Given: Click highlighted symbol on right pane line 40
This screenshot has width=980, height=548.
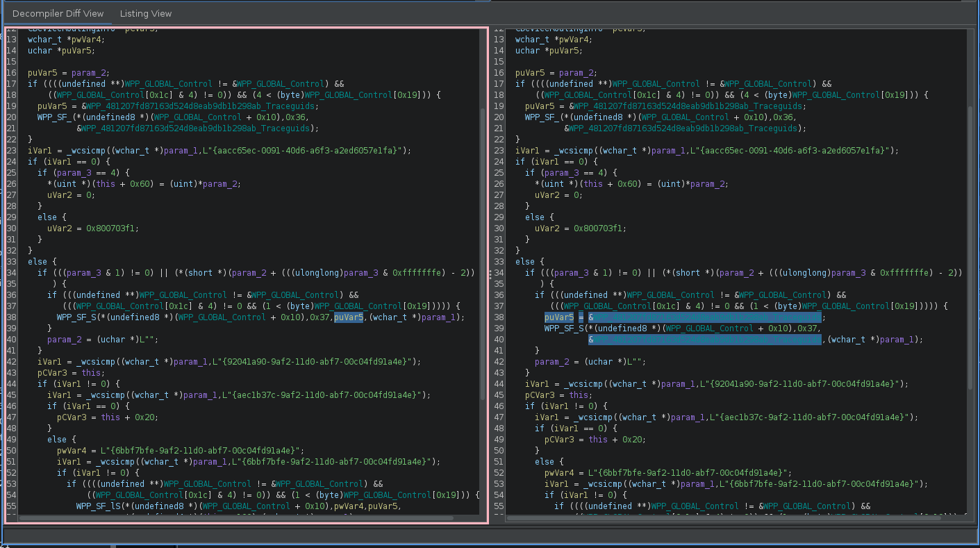Looking at the screenshot, I should pos(704,340).
